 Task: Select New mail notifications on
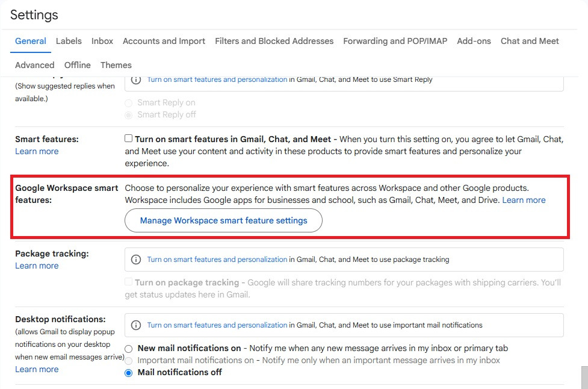(x=129, y=349)
